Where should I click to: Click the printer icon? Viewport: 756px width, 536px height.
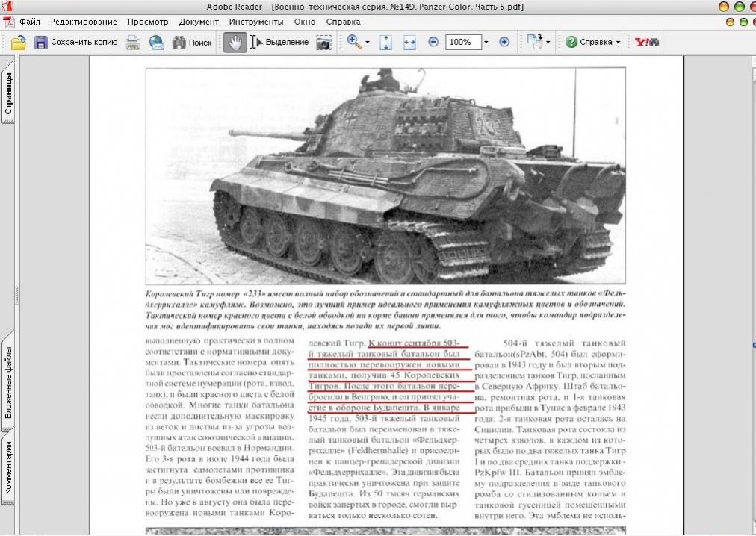click(133, 43)
